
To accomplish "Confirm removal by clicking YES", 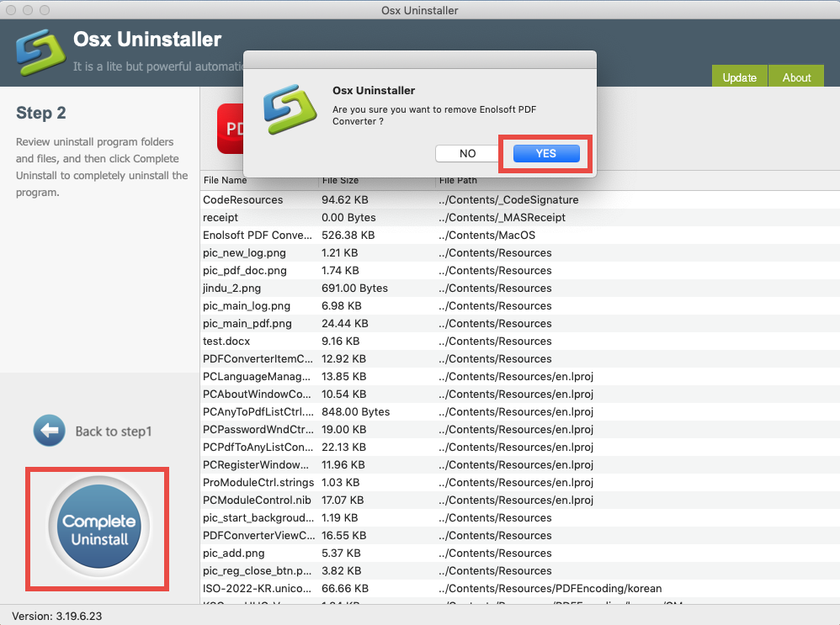I will tap(545, 153).
